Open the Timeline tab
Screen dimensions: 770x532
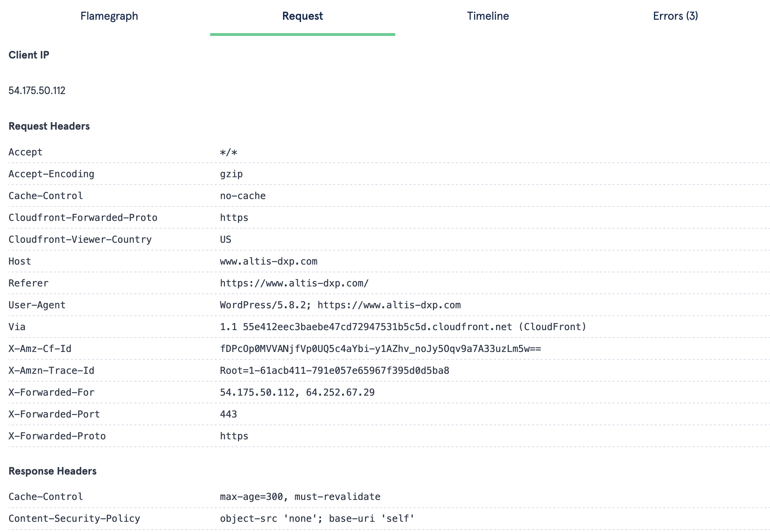pyautogui.click(x=488, y=16)
